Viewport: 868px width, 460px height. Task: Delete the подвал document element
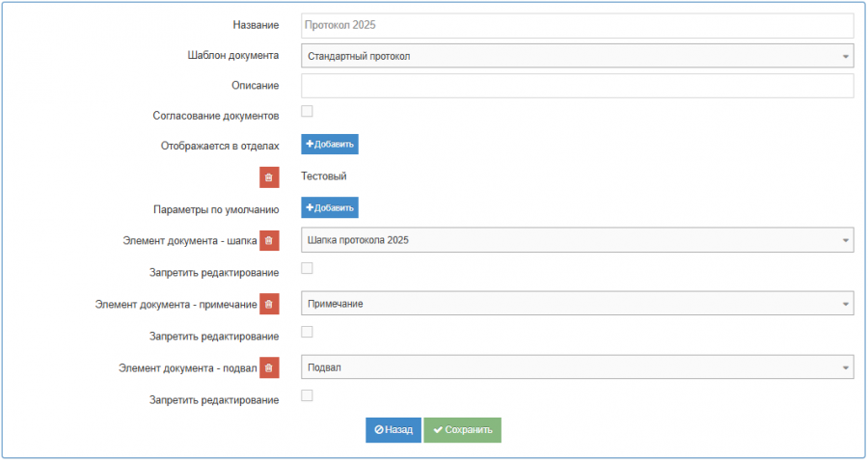point(269,367)
